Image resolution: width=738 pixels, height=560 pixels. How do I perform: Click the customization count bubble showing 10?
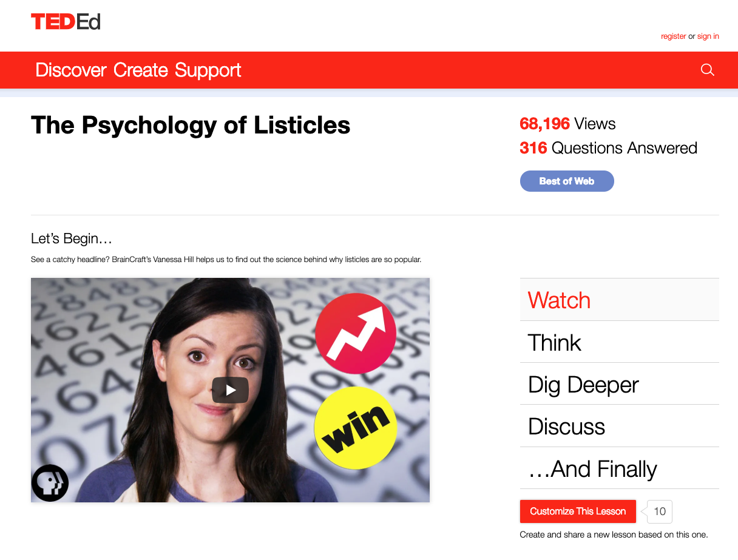click(659, 511)
